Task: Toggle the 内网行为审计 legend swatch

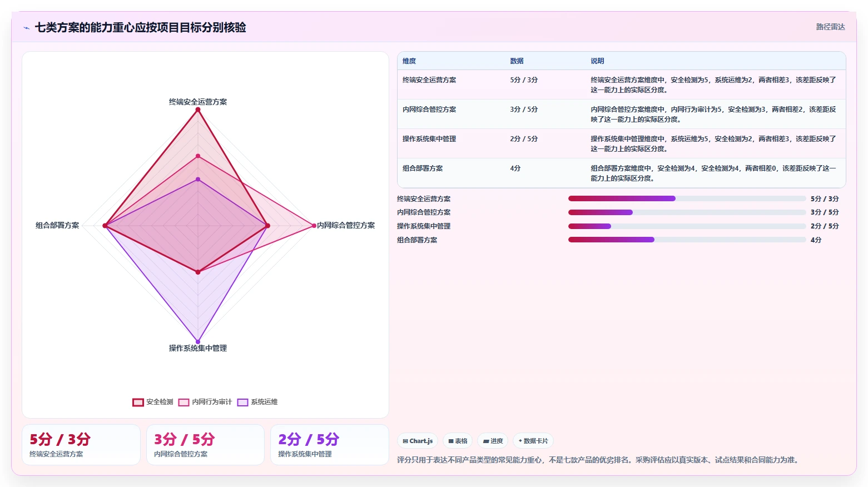Action: (x=183, y=402)
